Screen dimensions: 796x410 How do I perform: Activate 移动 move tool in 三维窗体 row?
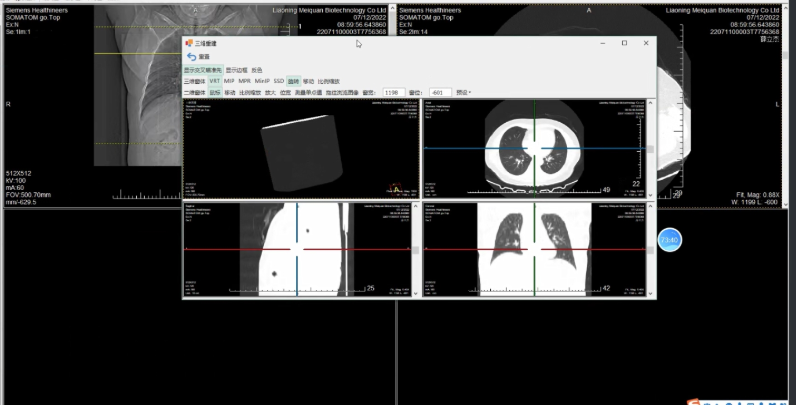coord(309,81)
